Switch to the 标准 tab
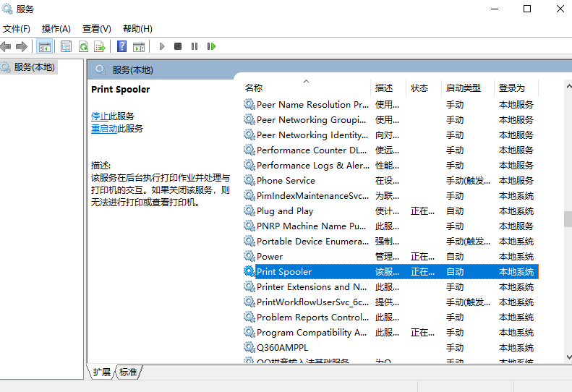The image size is (572, 392). [129, 372]
